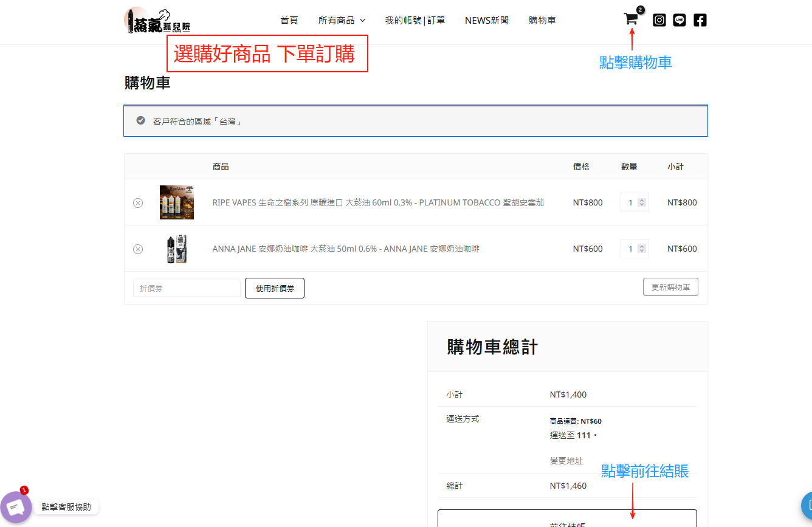Viewport: 812px width, 527px height.
Task: Open NEWS新聞 page from menu
Action: point(487,21)
